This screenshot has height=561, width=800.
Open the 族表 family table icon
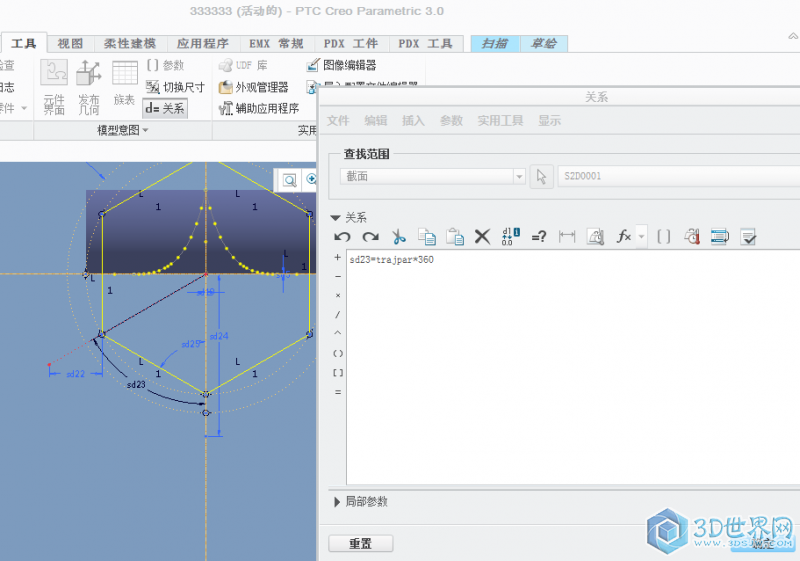(x=124, y=83)
